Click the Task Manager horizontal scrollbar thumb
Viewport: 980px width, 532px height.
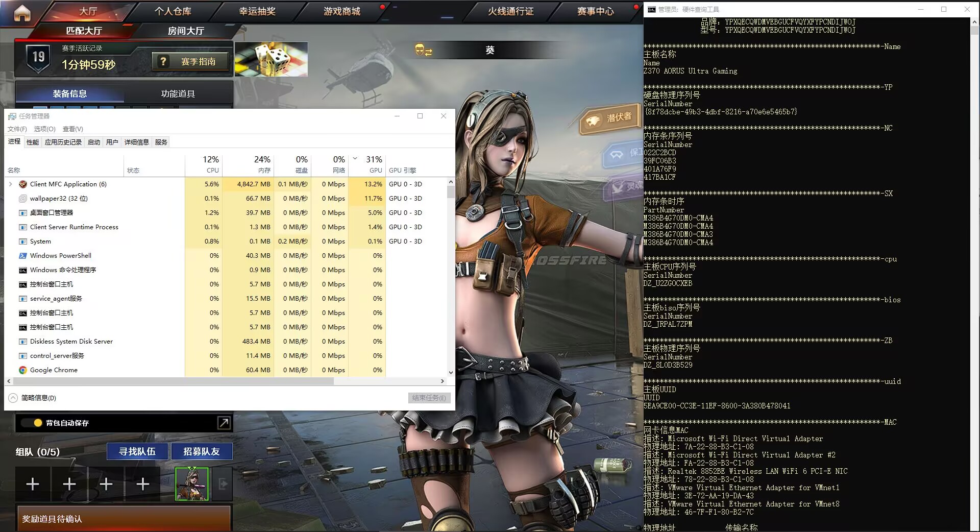click(174, 381)
